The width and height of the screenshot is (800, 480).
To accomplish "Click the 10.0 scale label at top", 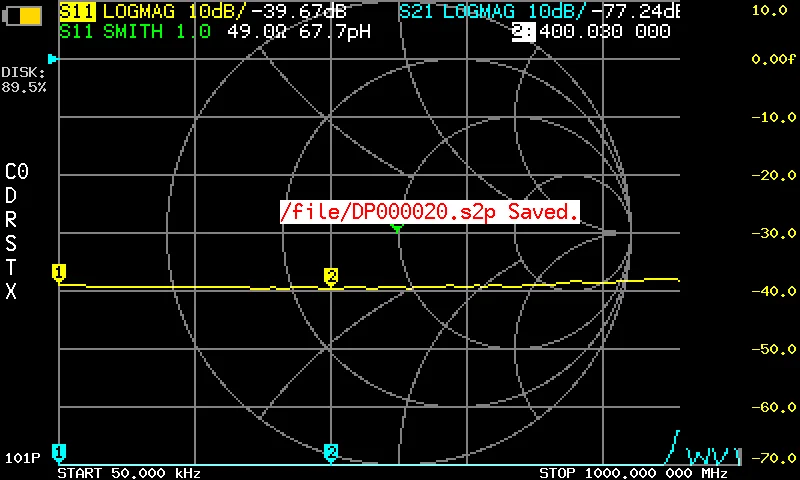I will [769, 10].
